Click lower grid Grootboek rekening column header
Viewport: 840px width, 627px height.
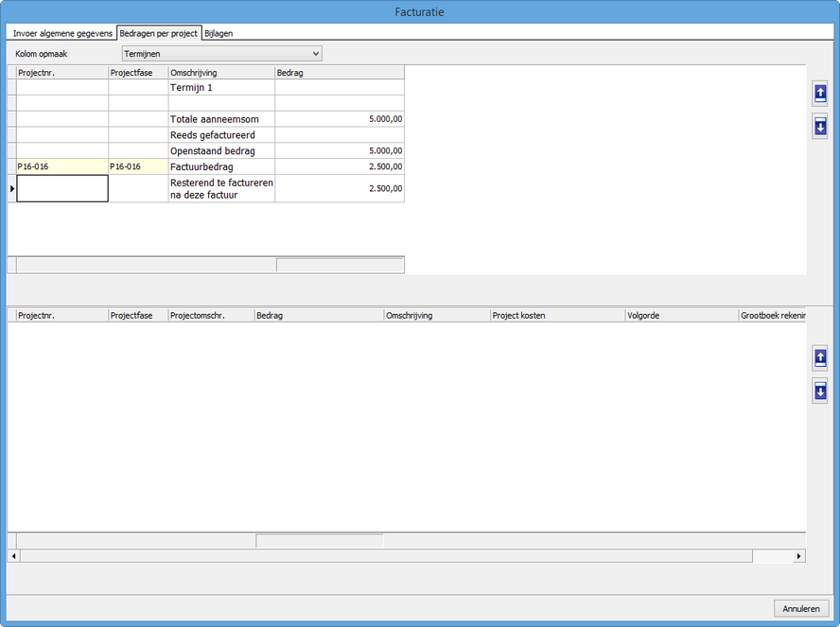point(773,315)
